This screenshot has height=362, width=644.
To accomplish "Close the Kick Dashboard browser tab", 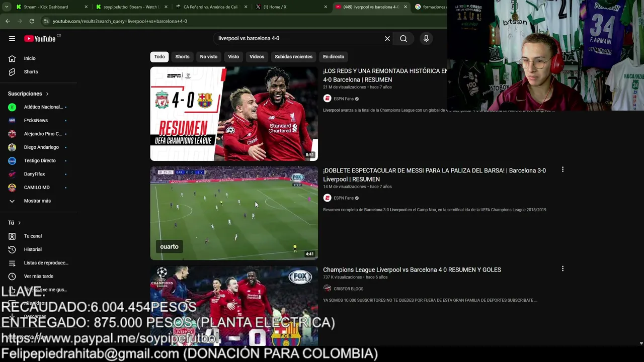I will 86,7.
